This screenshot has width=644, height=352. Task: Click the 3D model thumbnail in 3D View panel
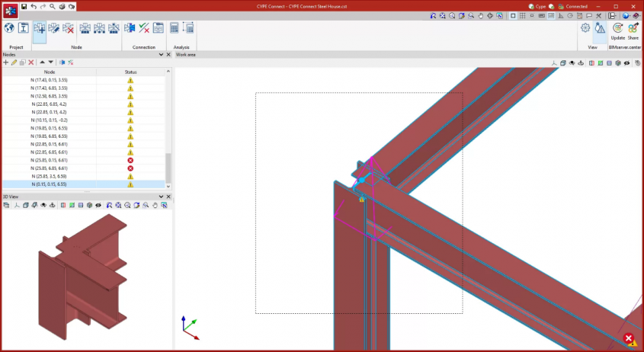pos(82,277)
